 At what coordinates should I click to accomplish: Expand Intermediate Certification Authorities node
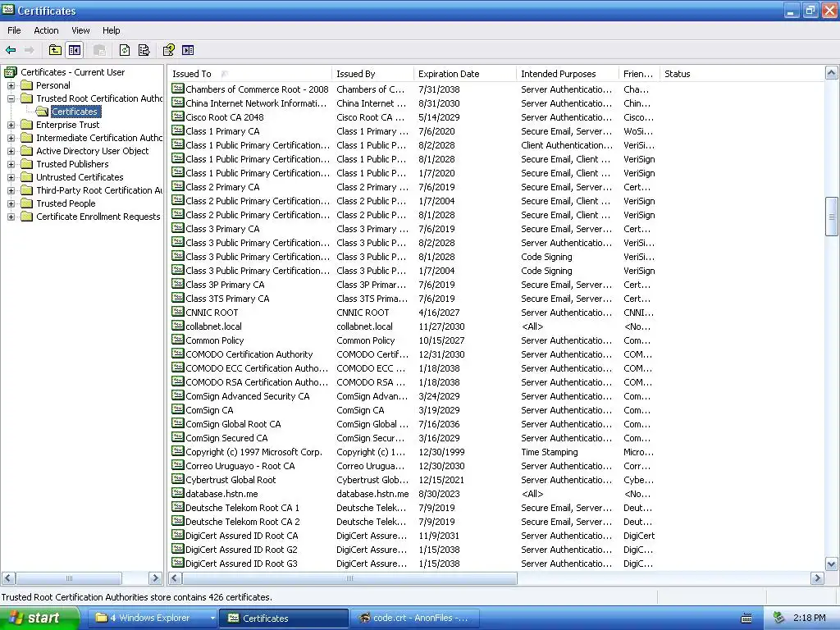tap(11, 138)
